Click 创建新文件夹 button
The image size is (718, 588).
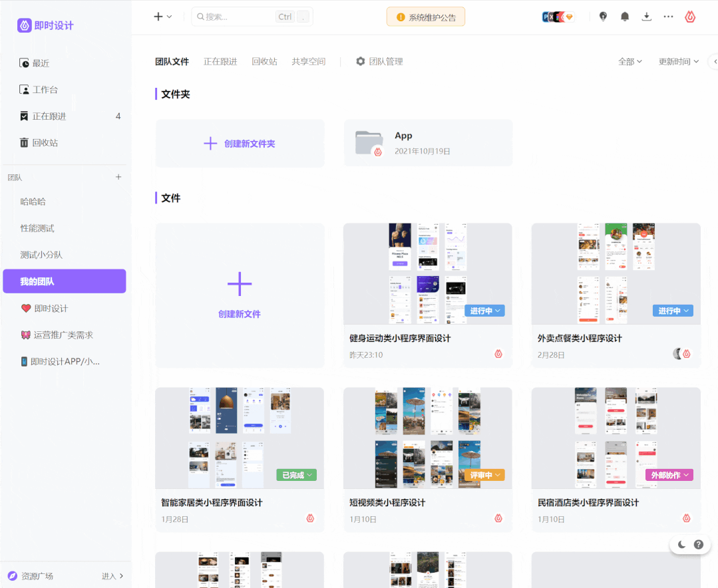point(240,143)
